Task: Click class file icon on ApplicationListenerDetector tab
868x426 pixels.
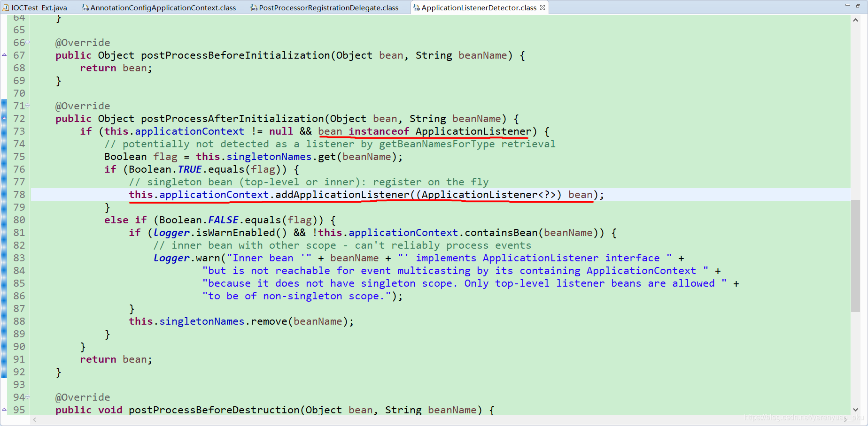Action: 417,8
